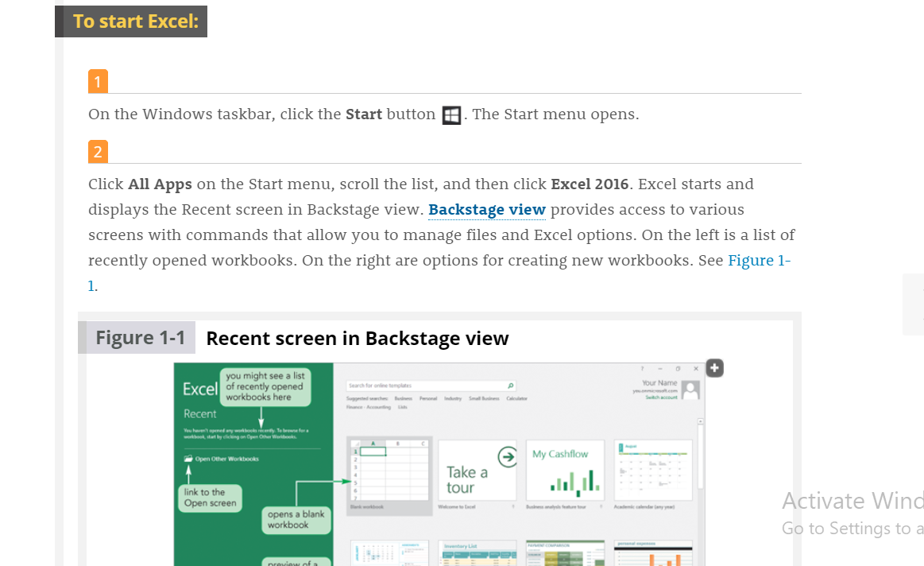924x566 pixels.
Task: Select the Inventory List template thumbnail
Action: pyautogui.click(x=477, y=553)
